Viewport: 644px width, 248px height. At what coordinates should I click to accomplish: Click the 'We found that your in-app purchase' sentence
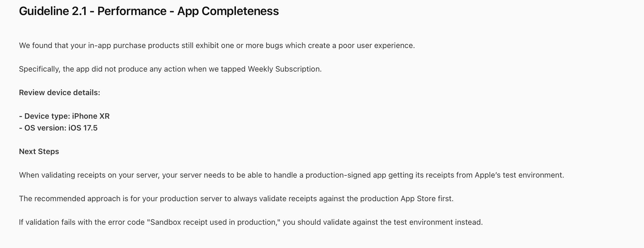coord(217,46)
